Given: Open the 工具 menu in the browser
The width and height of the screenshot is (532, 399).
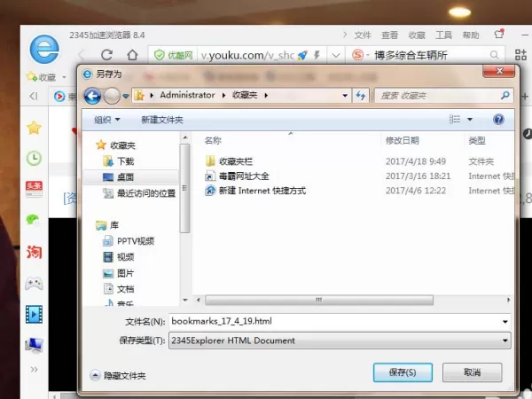Looking at the screenshot, I should pos(444,35).
